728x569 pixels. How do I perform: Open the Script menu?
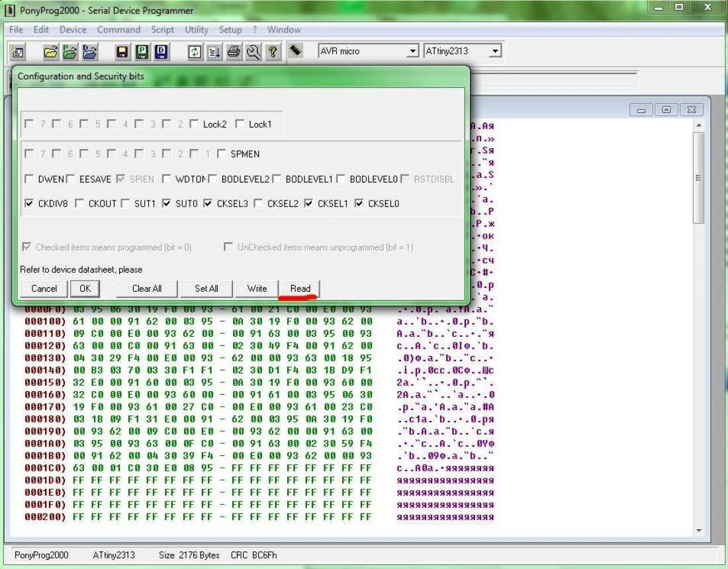163,30
